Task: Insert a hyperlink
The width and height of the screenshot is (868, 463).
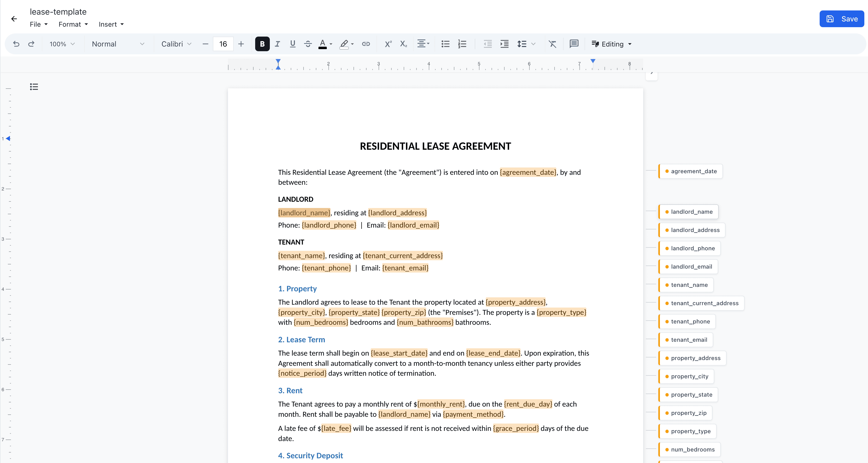Action: point(366,44)
